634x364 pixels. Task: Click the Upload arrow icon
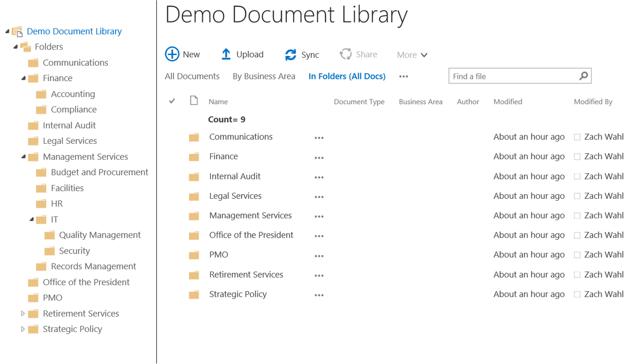coord(226,54)
